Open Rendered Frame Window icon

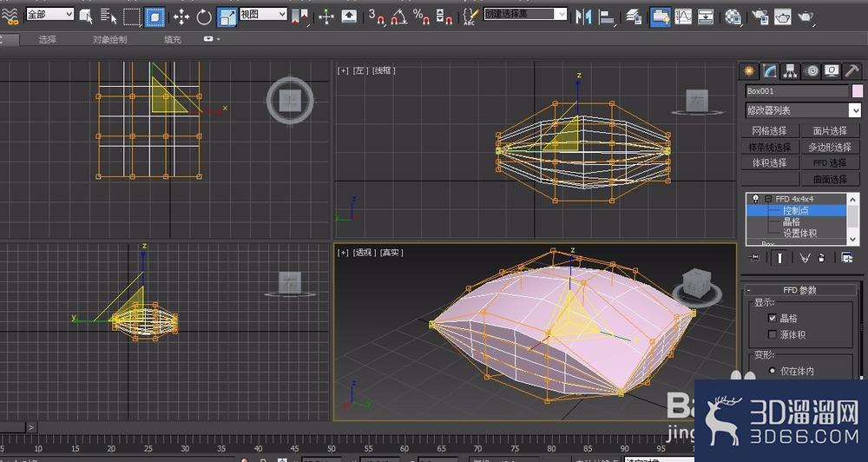pos(782,17)
